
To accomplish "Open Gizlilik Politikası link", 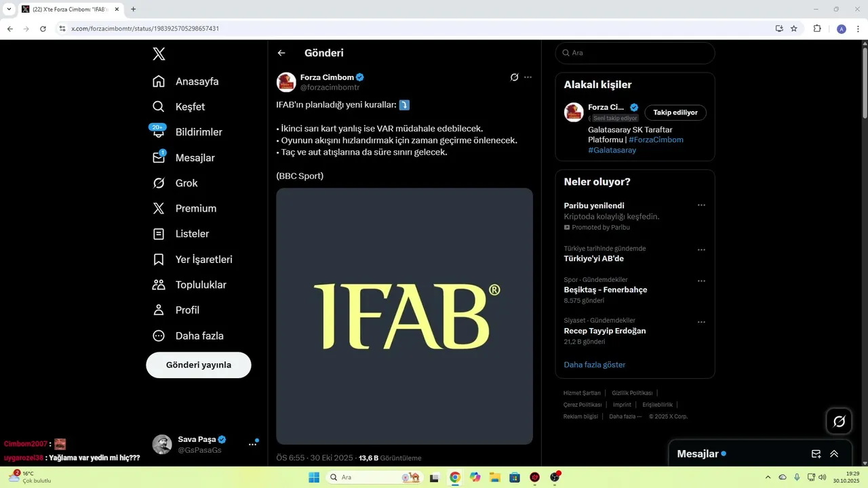I will pyautogui.click(x=632, y=393).
